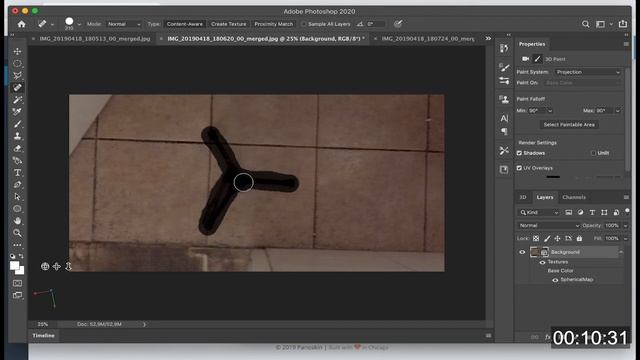Viewport: 640px width, 360px height.
Task: Select the Elliptical Marquee tool
Action: point(17,63)
